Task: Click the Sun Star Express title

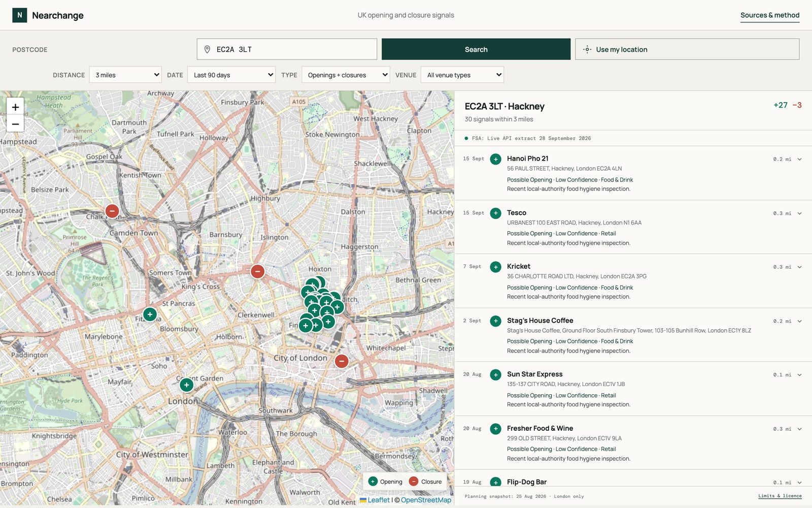Action: 534,374
